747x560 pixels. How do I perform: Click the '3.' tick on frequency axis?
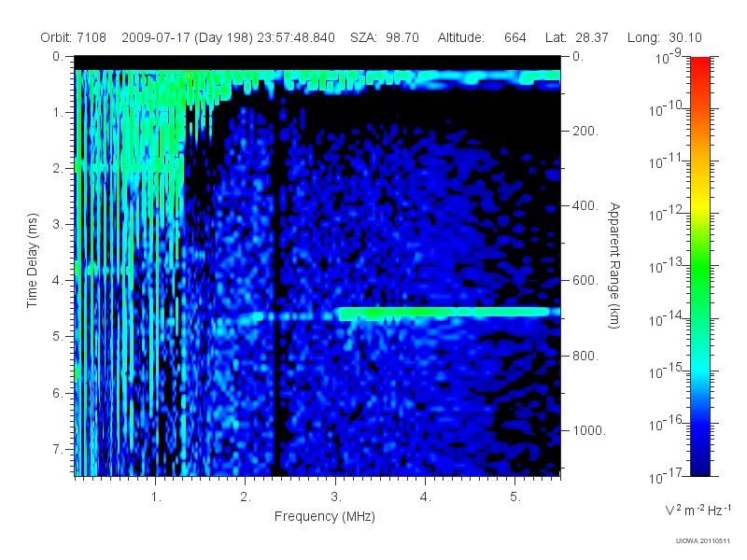point(336,497)
